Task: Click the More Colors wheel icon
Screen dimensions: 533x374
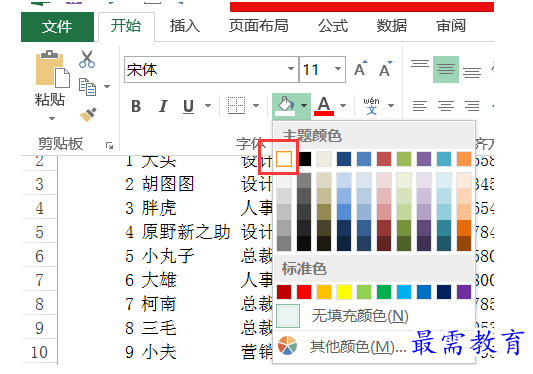Action: tap(287, 345)
